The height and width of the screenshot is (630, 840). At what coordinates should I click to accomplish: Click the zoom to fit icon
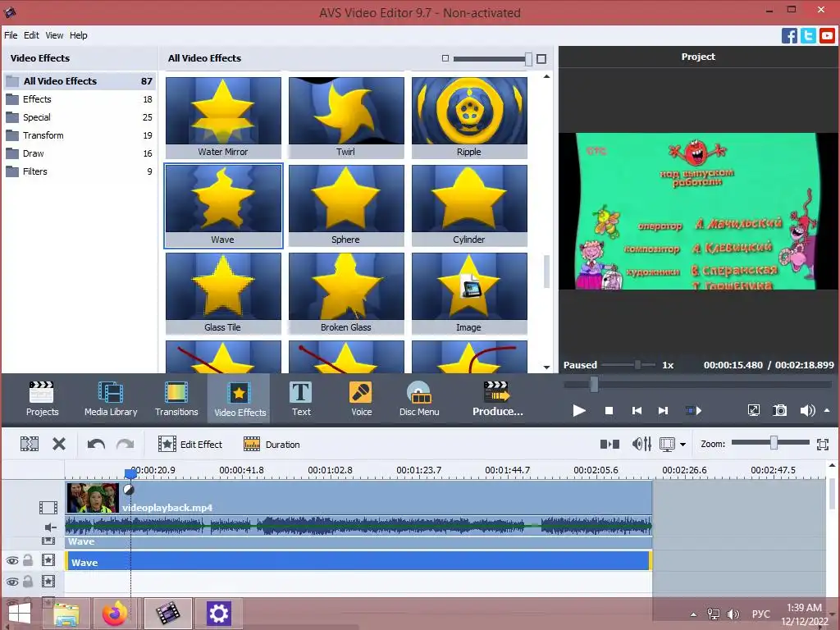click(x=822, y=444)
